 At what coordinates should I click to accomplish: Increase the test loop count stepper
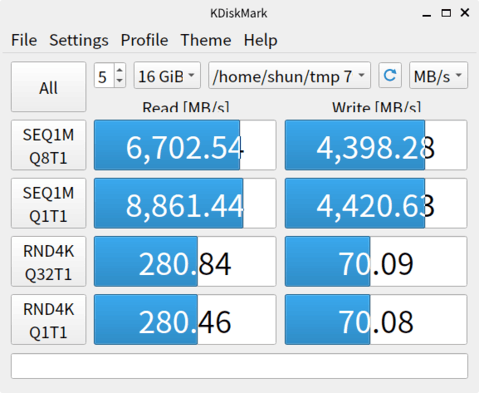pyautogui.click(x=120, y=69)
